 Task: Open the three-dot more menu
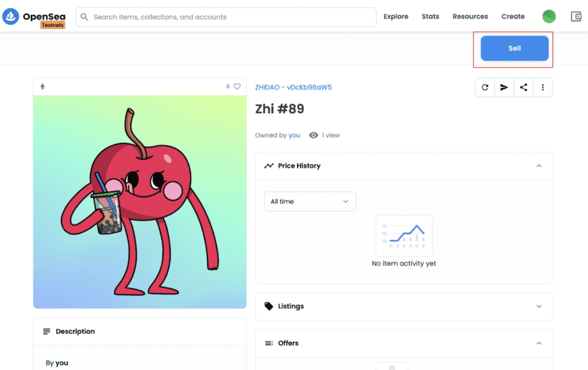coord(543,87)
